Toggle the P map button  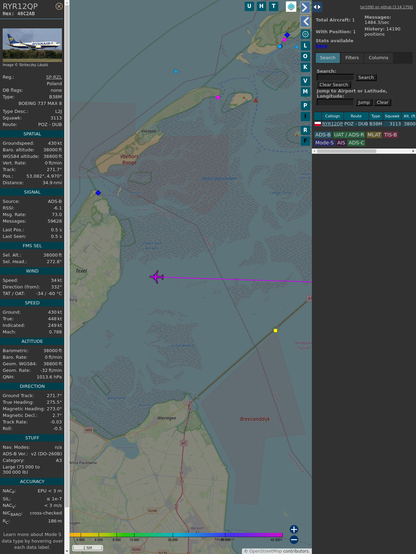tap(305, 105)
